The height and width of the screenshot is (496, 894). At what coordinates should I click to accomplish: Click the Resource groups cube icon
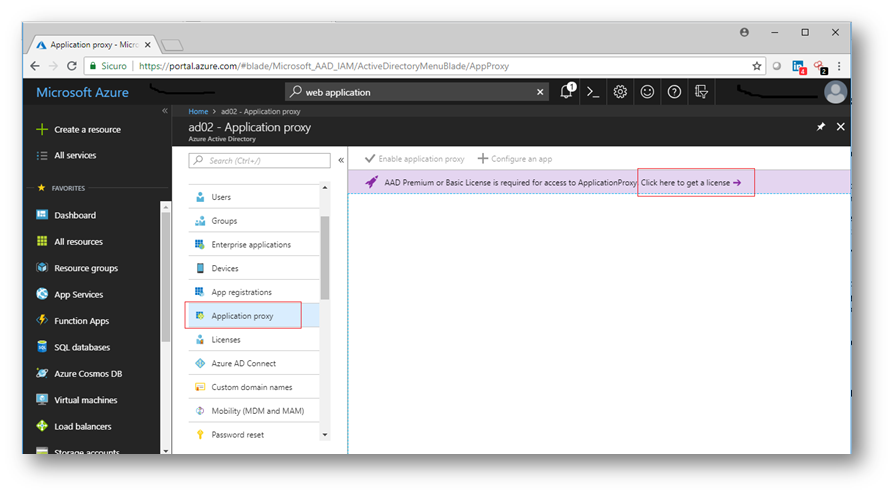[x=42, y=267]
